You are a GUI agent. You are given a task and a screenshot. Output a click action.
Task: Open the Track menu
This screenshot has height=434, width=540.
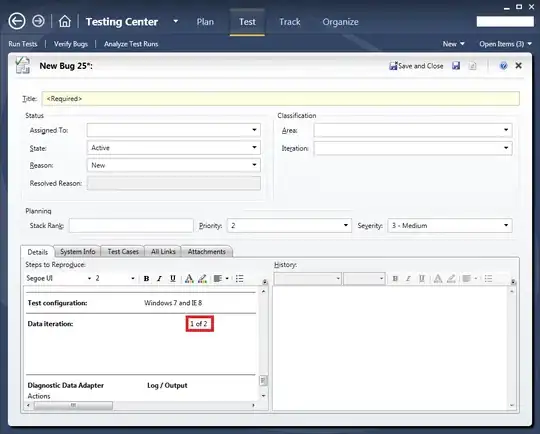click(x=290, y=22)
